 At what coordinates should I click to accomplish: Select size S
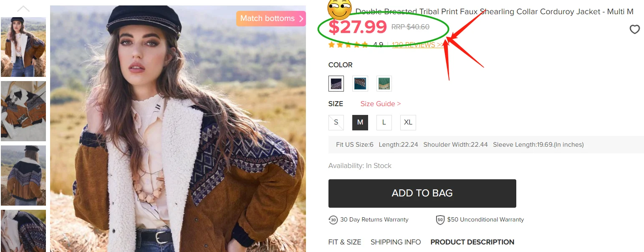[336, 122]
